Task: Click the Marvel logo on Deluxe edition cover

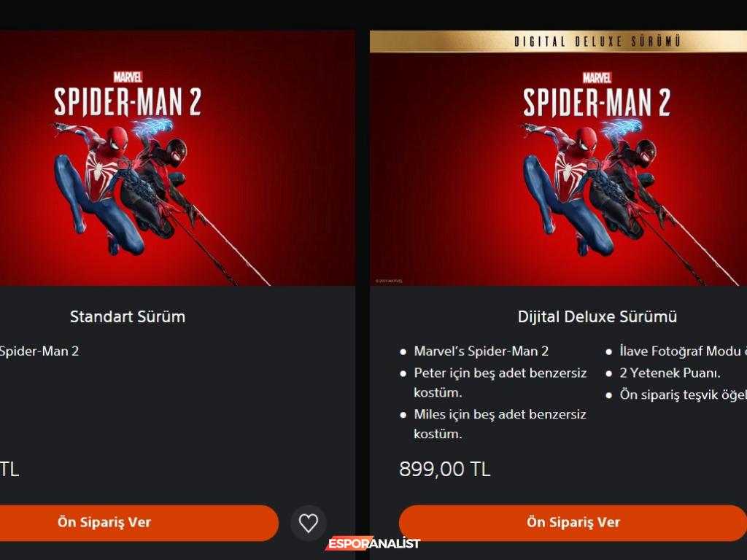Action: point(597,77)
